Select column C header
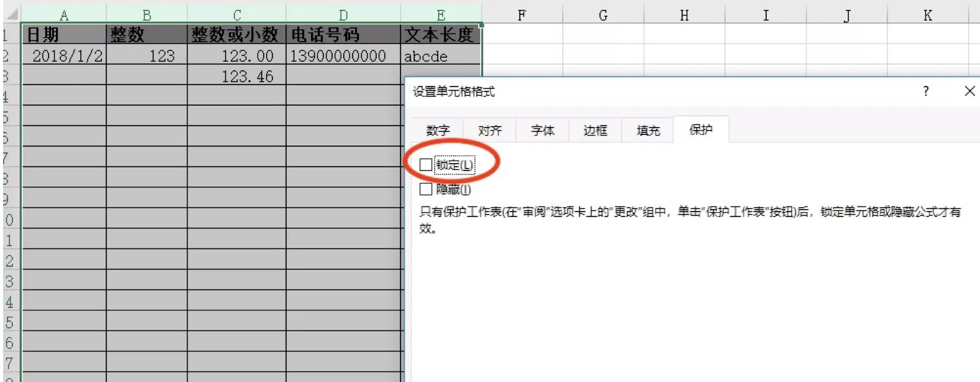Viewport: 980px width, 382px height. (237, 15)
